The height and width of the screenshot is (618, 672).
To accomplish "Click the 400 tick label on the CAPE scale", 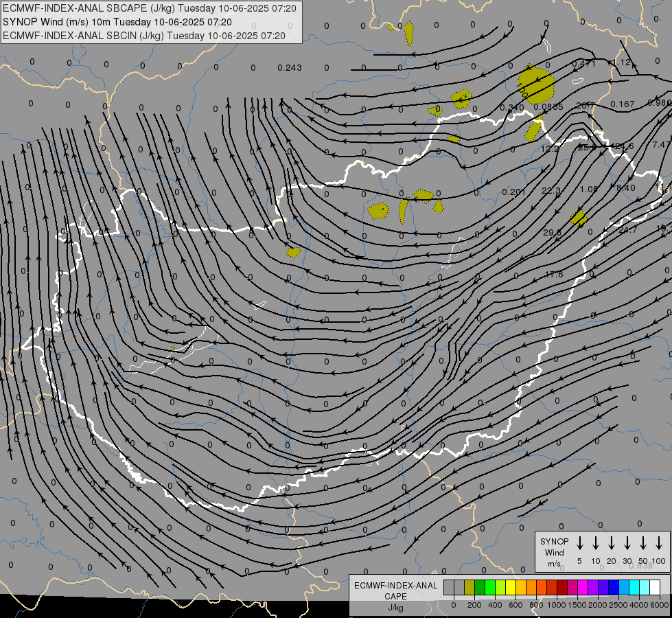I will [x=495, y=605].
